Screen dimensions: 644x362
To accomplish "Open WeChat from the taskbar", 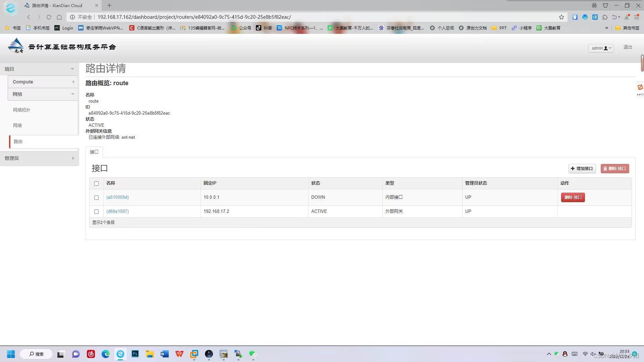I will (252, 354).
